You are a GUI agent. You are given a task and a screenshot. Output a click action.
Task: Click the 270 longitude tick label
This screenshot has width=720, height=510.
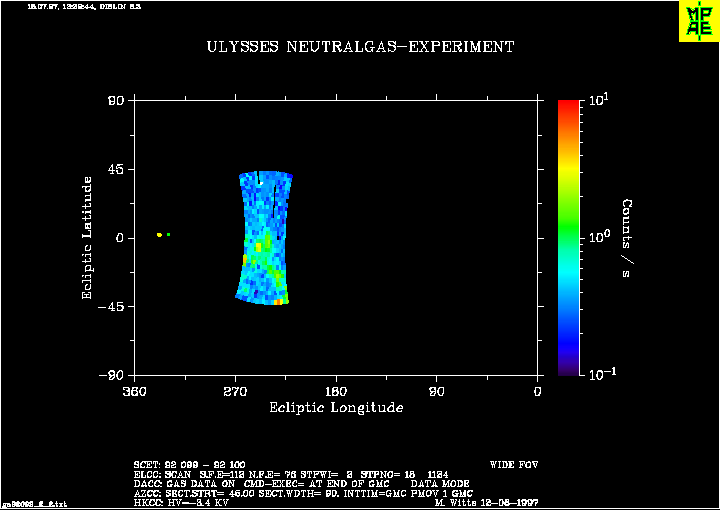coord(236,390)
